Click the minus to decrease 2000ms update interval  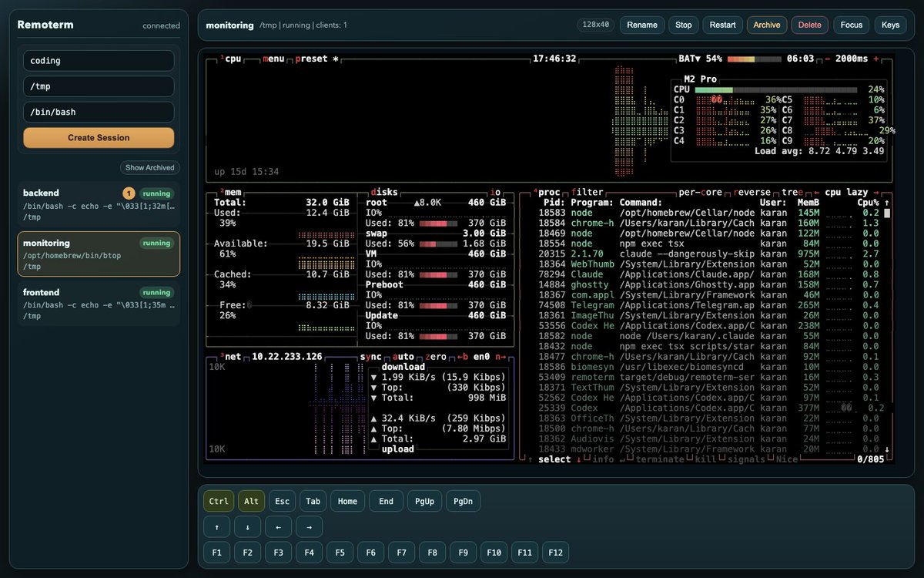828,59
